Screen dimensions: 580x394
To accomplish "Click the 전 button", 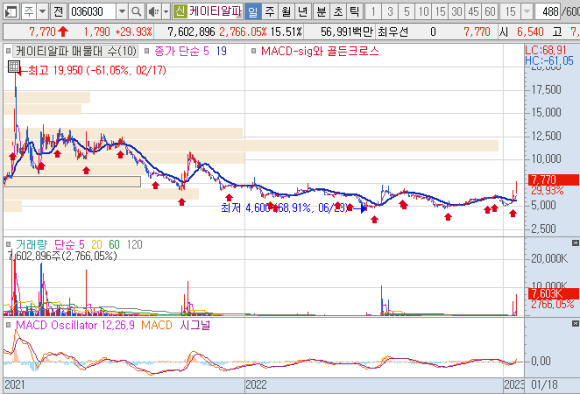I will coord(58,12).
